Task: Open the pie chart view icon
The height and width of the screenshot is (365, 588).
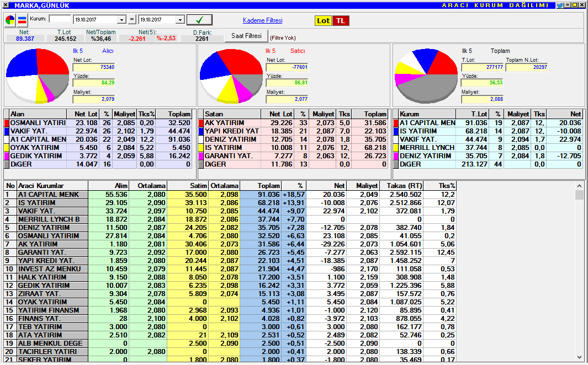Action: tap(10, 20)
